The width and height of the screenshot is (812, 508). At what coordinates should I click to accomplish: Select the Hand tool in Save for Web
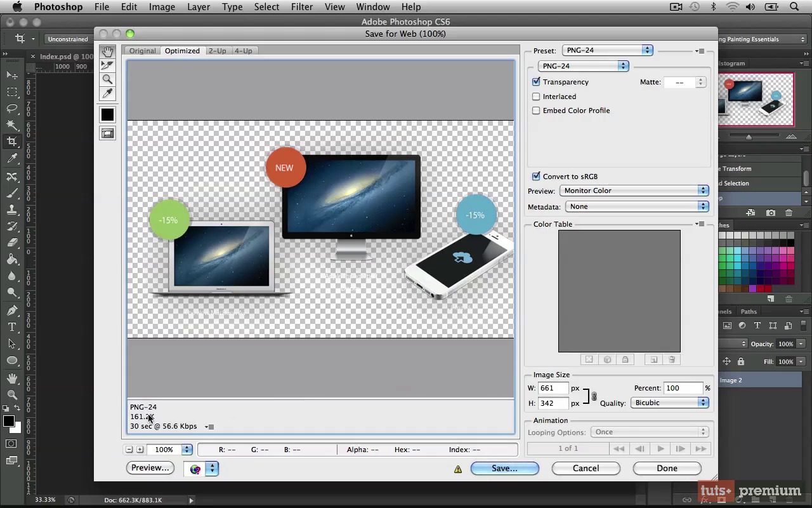pos(107,51)
